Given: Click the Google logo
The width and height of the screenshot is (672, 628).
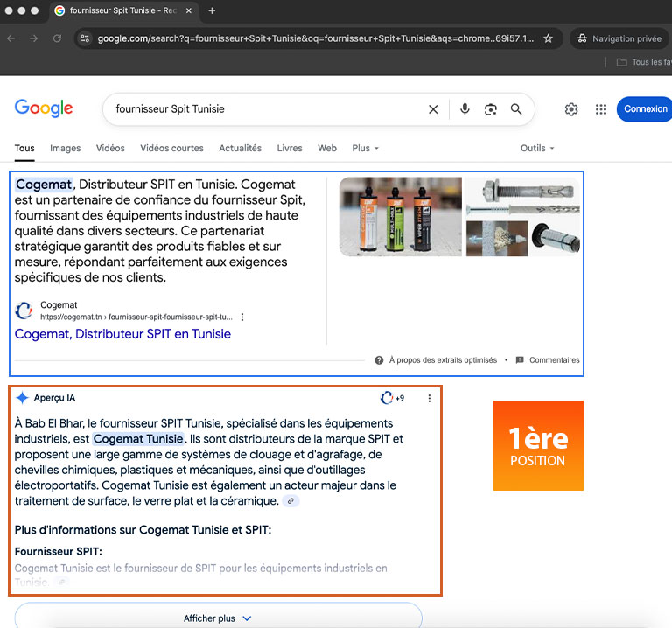Looking at the screenshot, I should (x=44, y=108).
